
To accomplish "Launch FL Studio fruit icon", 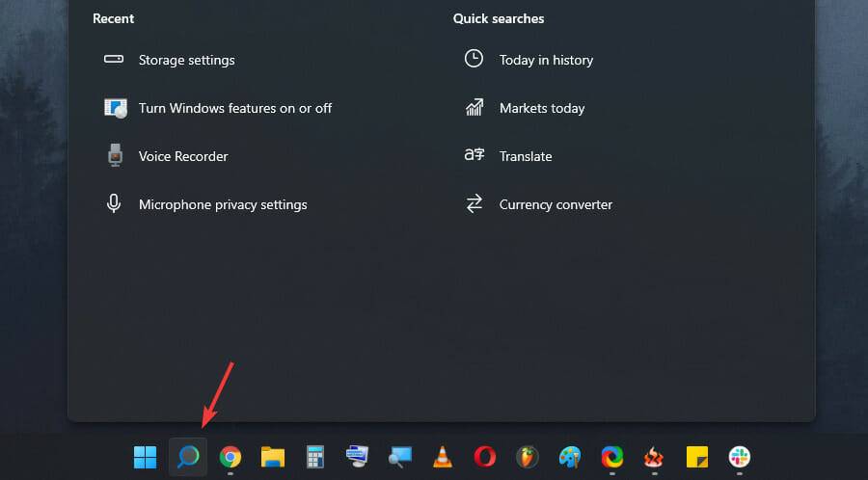I will pyautogui.click(x=528, y=457).
